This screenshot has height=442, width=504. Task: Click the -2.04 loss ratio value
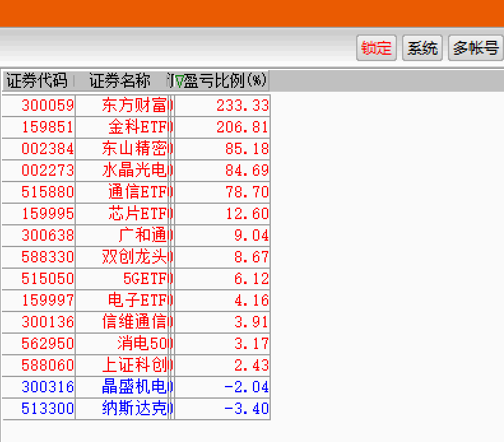pos(247,387)
